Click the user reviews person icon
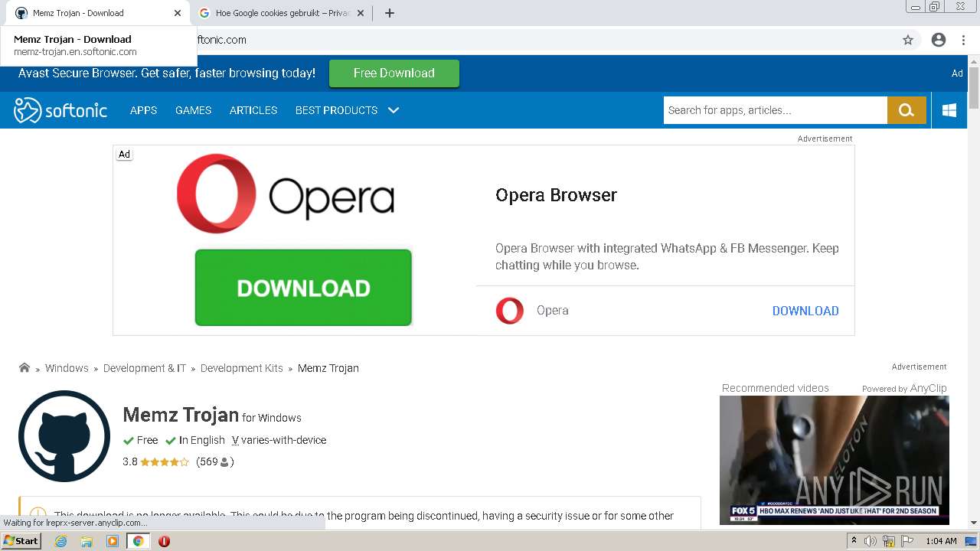This screenshot has height=551, width=980. [224, 462]
